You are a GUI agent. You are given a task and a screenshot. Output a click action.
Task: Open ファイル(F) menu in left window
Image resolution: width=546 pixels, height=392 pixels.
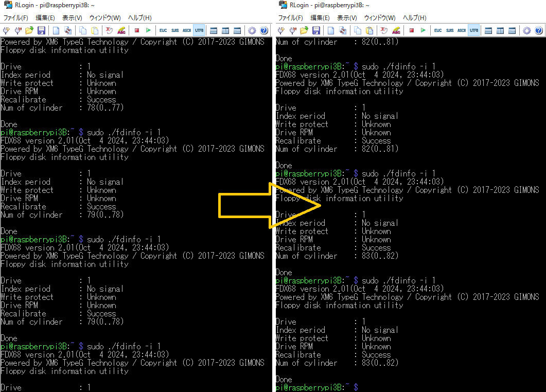pyautogui.click(x=15, y=18)
